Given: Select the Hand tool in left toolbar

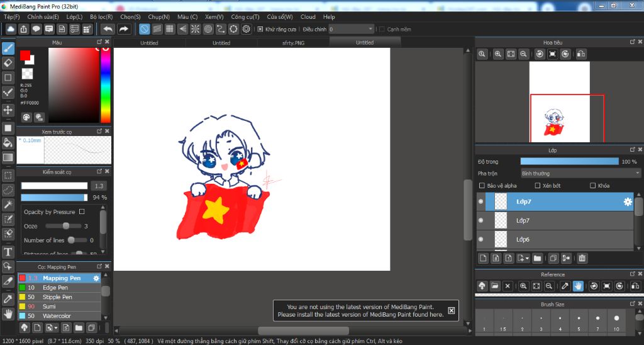Looking at the screenshot, I should pyautogui.click(x=8, y=314).
